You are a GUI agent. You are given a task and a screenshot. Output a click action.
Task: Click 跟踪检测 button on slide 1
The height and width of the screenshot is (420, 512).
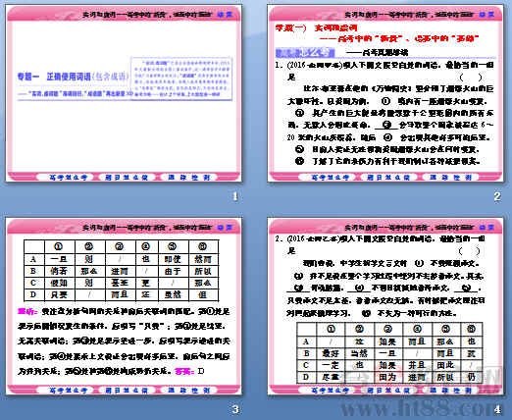click(x=188, y=178)
